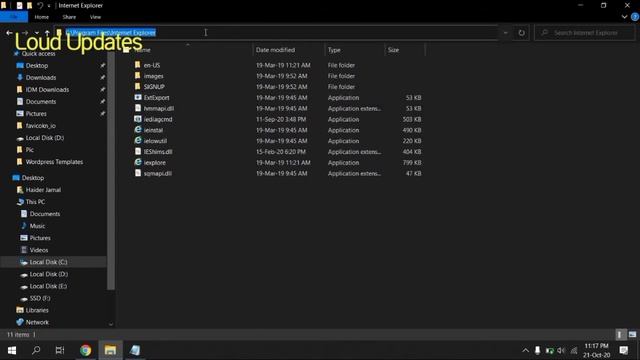Refresh the Internet Explorer folder view

(522, 33)
